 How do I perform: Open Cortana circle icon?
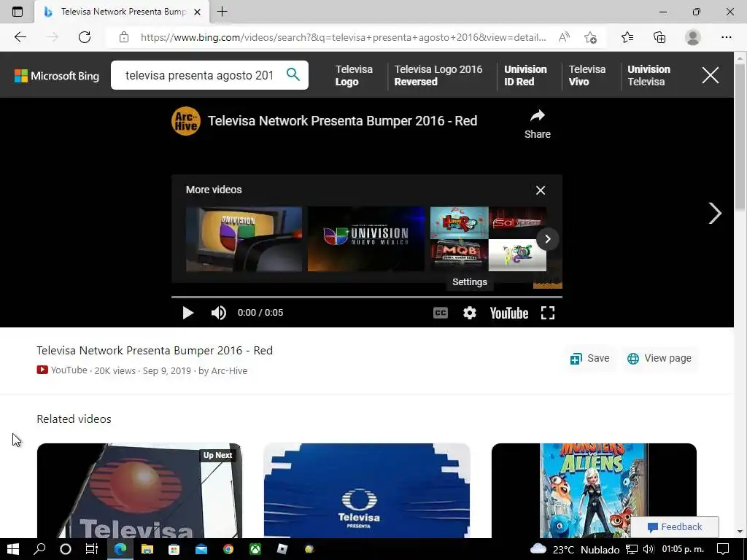pyautogui.click(x=66, y=549)
